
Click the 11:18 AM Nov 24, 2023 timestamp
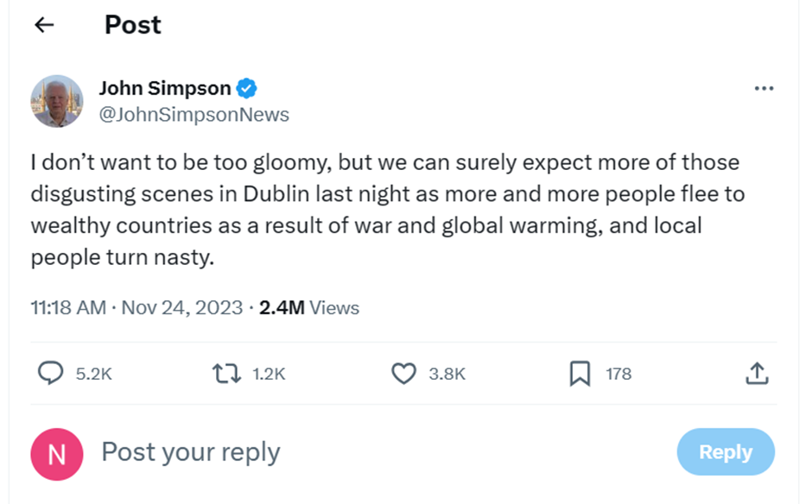136,307
